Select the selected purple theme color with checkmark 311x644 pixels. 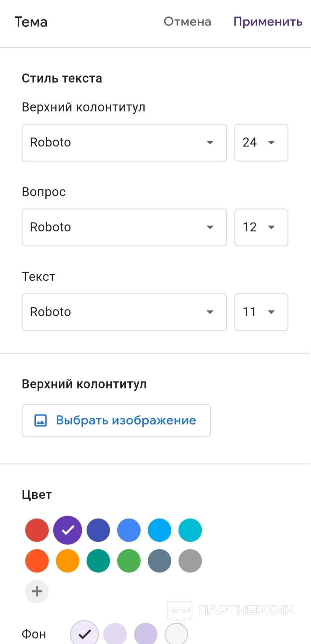tap(68, 530)
